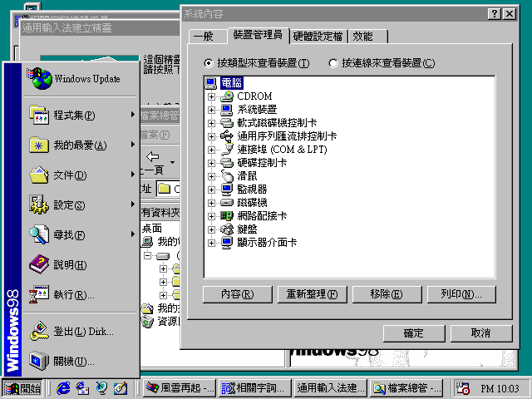The image size is (532, 399).
Task: Expand the 網路配接卡 tree node
Action: tap(211, 216)
